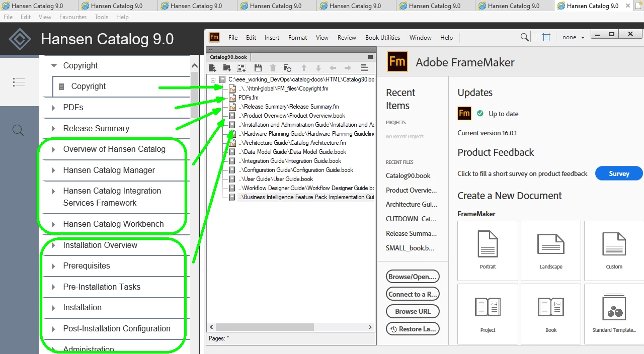The image size is (644, 354).
Task: Expand Pre-Installation Tasks section
Action: 53,287
